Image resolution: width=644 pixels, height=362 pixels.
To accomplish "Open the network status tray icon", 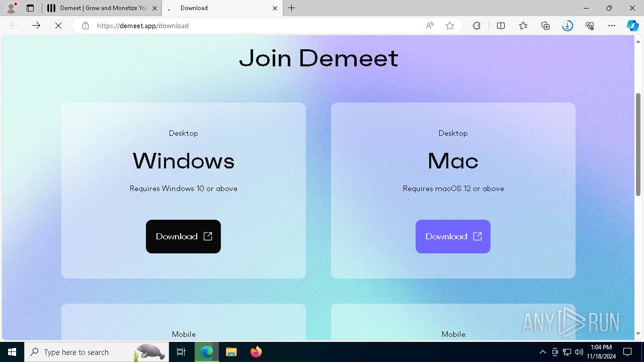I will tap(567, 352).
